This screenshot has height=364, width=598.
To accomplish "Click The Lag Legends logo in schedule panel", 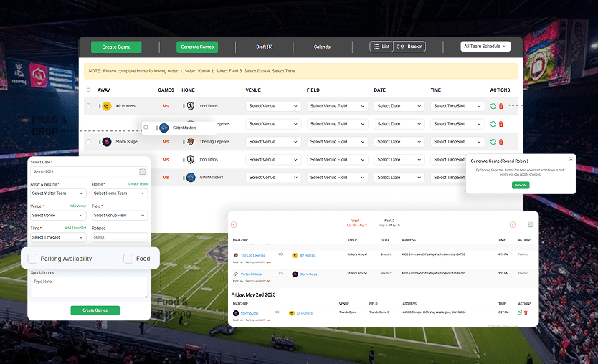I will click(x=236, y=255).
